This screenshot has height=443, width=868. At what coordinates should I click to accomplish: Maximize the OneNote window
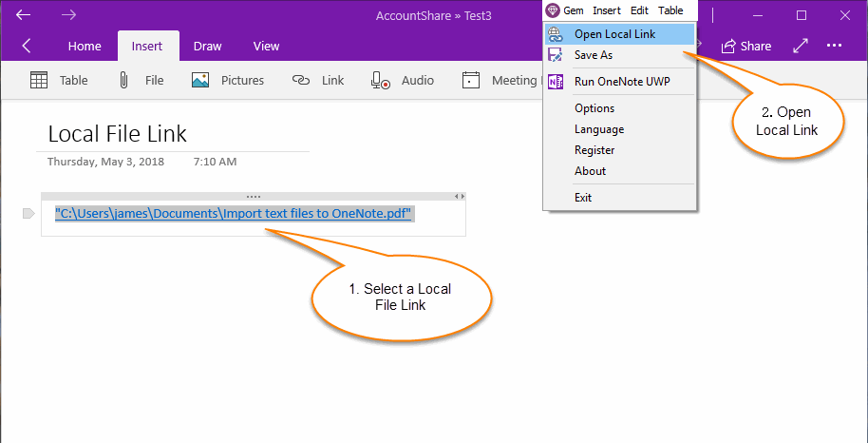[x=801, y=15]
